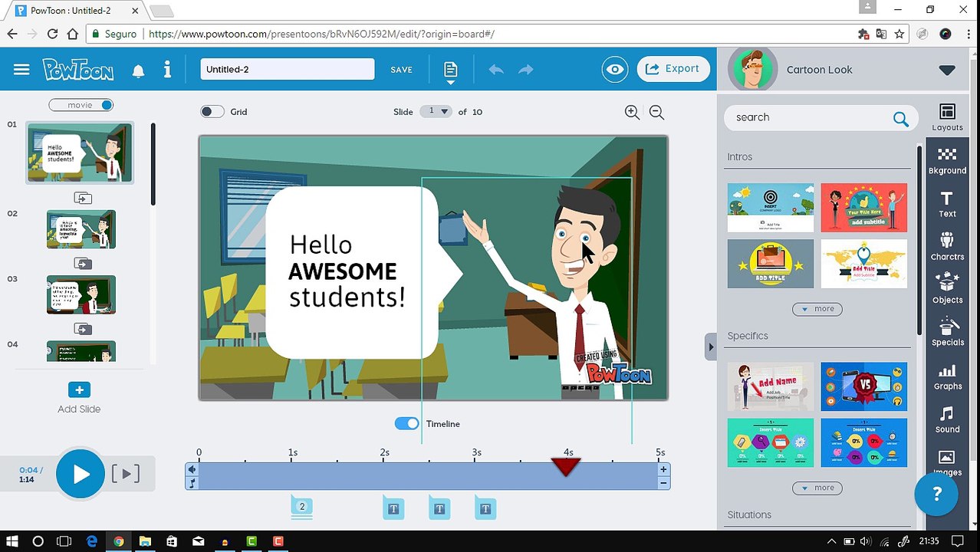Image resolution: width=980 pixels, height=552 pixels.
Task: Open the hamburger main menu
Action: [21, 70]
